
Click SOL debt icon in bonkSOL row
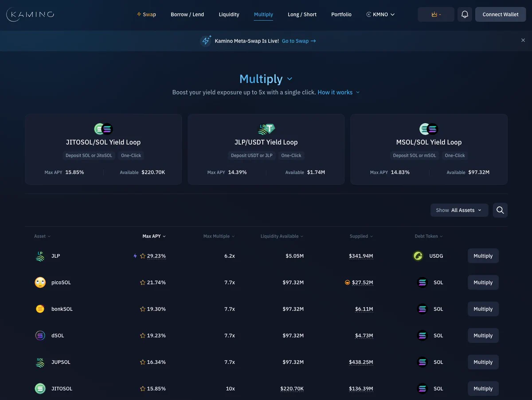click(x=422, y=309)
